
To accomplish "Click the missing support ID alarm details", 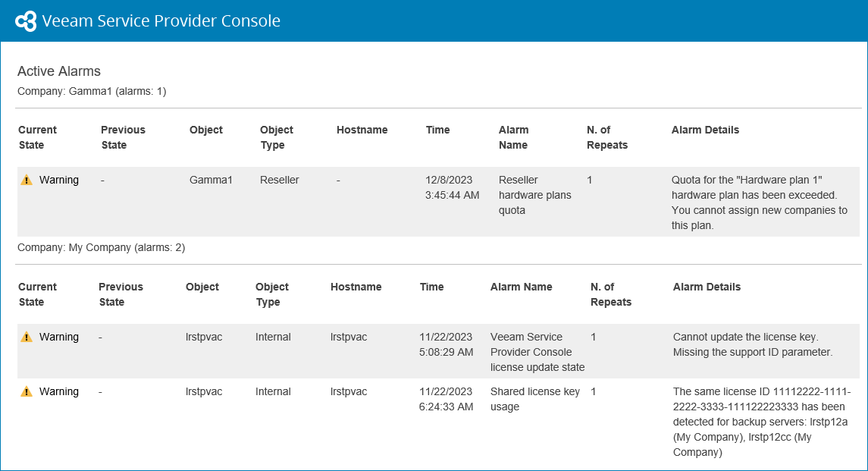I will click(752, 344).
